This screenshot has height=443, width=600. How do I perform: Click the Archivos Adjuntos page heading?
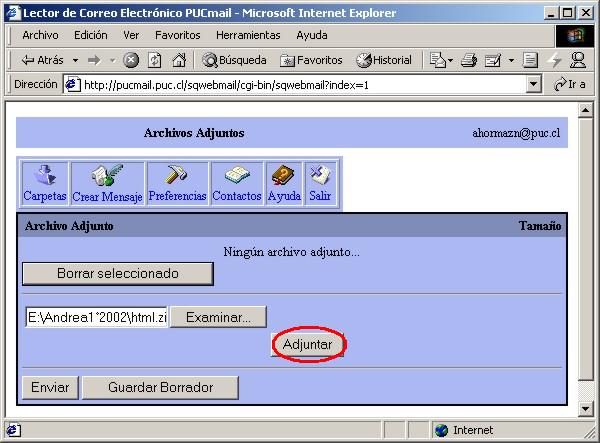click(x=194, y=133)
